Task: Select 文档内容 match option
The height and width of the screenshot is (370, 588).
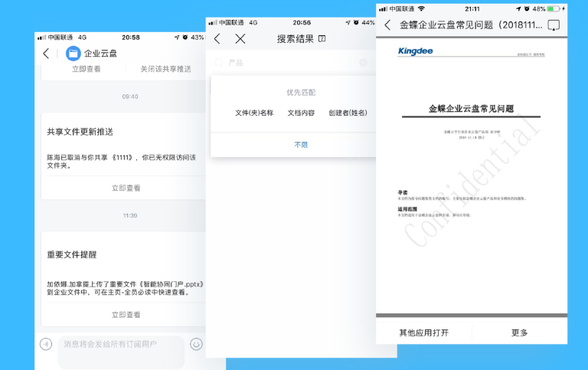Action: click(x=301, y=113)
